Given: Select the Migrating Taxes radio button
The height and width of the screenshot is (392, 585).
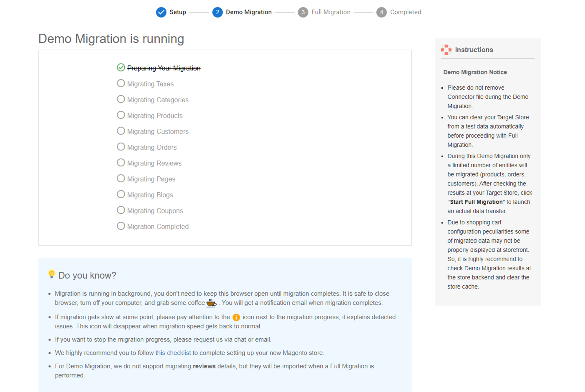Looking at the screenshot, I should [120, 83].
